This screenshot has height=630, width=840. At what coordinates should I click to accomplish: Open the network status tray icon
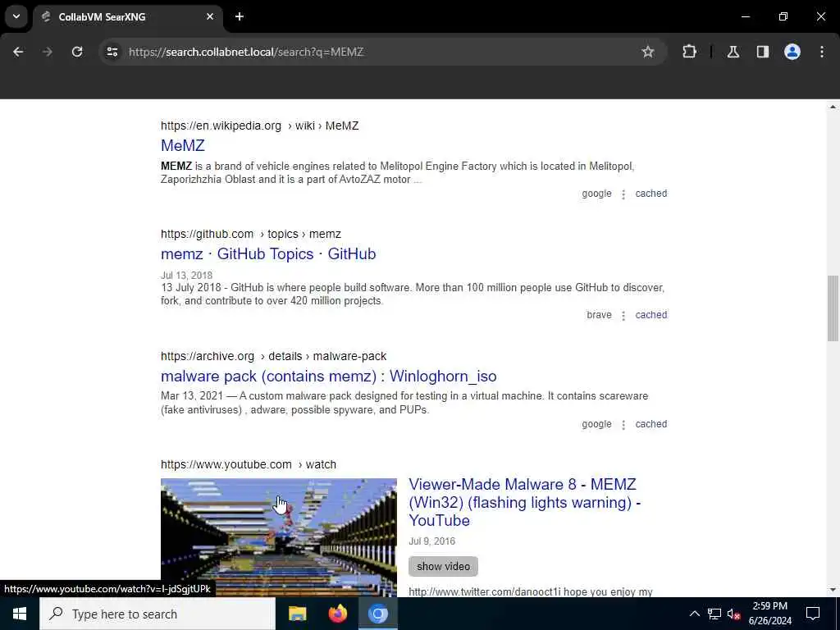coord(714,614)
